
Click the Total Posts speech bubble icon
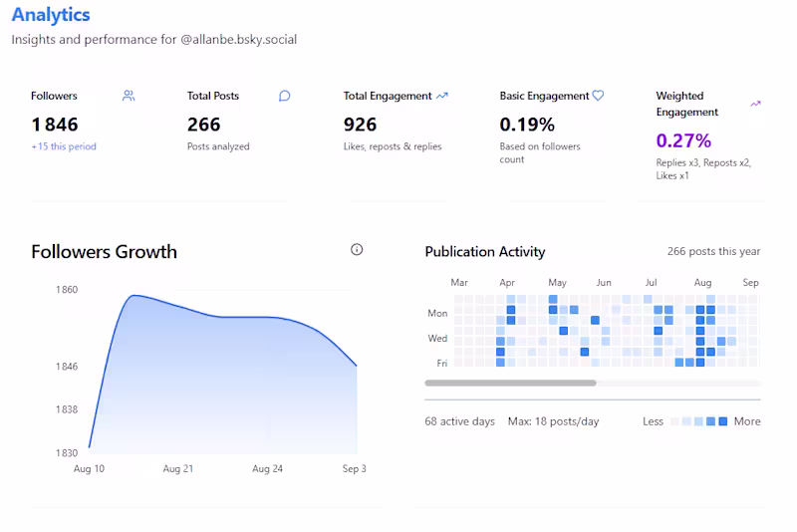pyautogui.click(x=285, y=96)
